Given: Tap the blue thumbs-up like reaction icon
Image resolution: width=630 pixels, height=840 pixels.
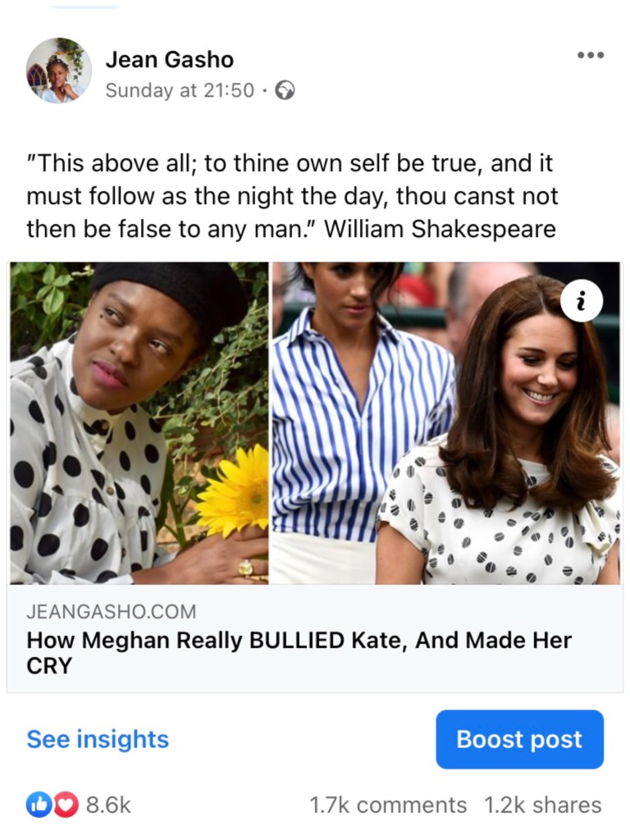Looking at the screenshot, I should click(38, 806).
